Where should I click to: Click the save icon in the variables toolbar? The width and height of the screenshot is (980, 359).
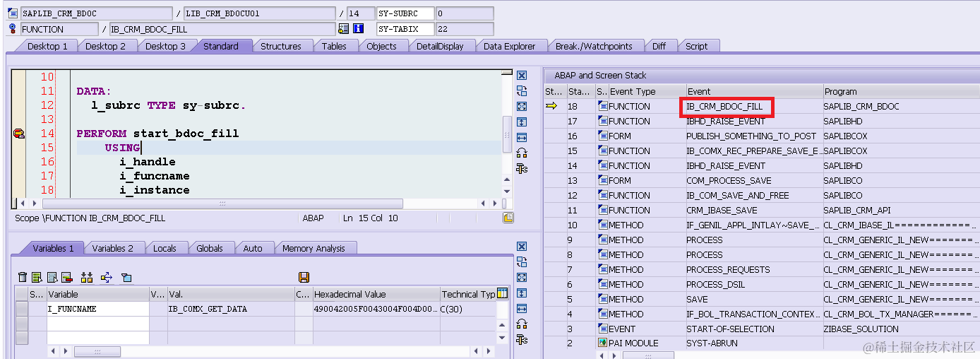point(304,277)
